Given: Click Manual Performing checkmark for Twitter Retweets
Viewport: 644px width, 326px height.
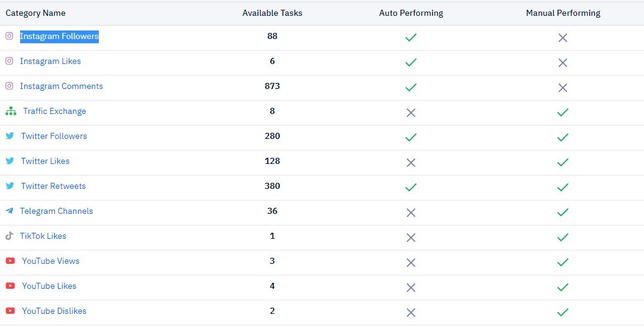Looking at the screenshot, I should coord(563,187).
